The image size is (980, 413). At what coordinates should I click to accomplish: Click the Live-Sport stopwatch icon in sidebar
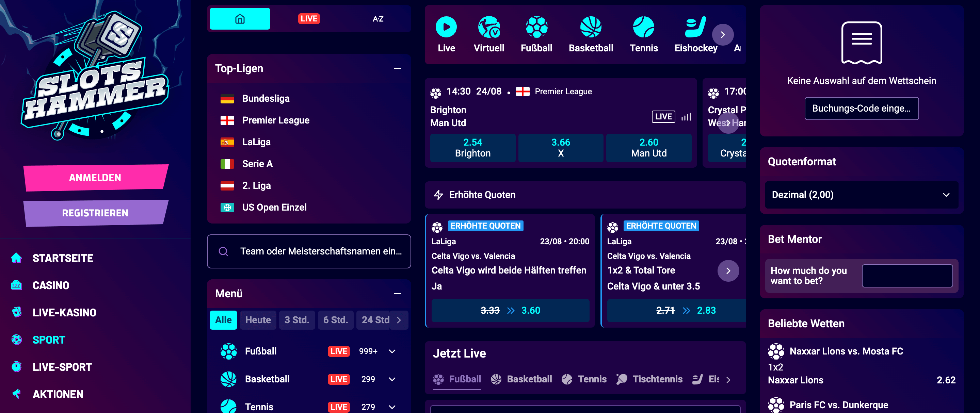16,367
